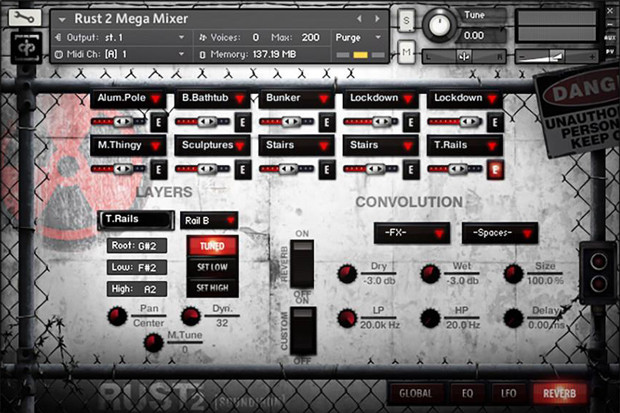Click the T.Rails layer name field
The height and width of the screenshot is (413, 620).
(136, 220)
